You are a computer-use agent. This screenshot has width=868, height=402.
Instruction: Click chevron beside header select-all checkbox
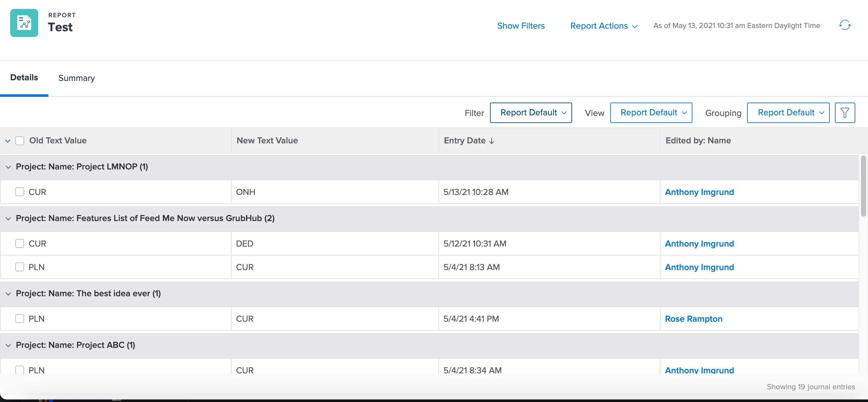[x=7, y=141]
